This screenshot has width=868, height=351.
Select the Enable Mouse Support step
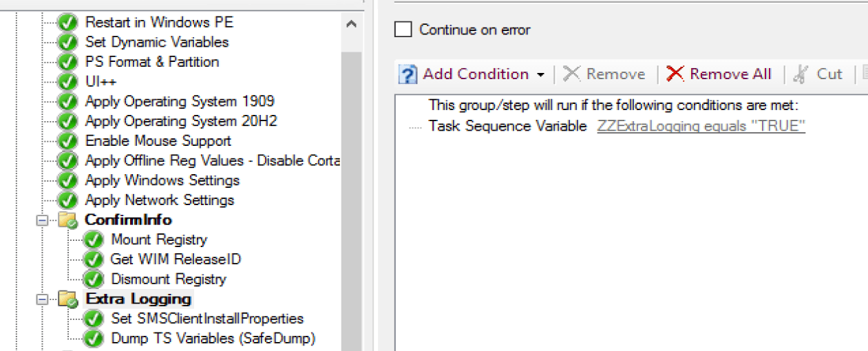point(158,141)
